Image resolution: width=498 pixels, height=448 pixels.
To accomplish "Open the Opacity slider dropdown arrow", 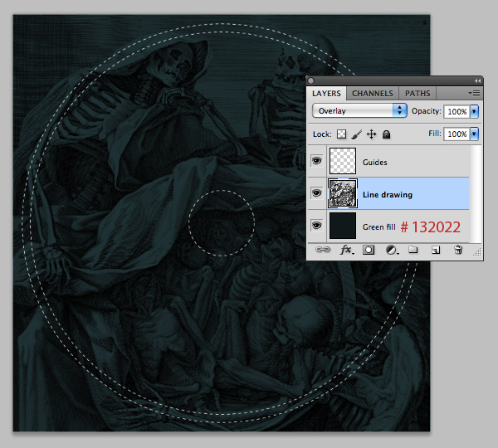I will pos(474,111).
